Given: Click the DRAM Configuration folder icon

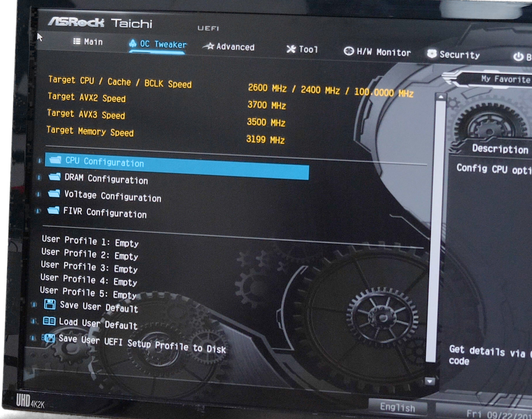Looking at the screenshot, I should 54,177.
